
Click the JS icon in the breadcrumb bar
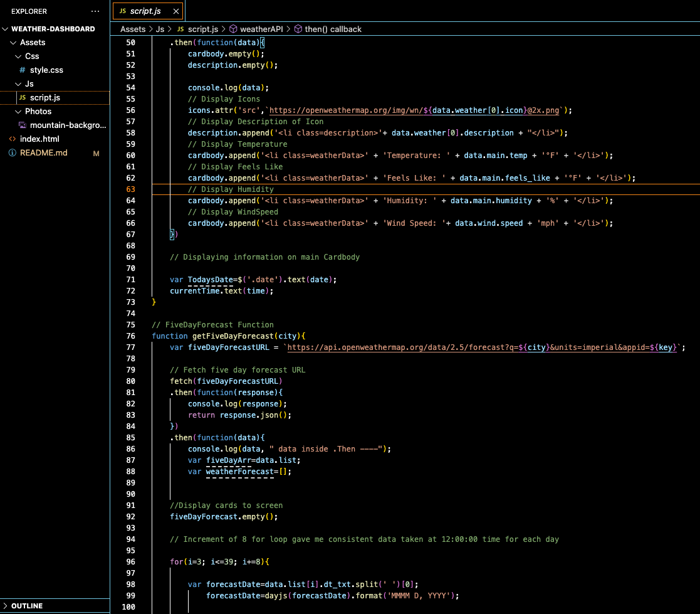180,29
